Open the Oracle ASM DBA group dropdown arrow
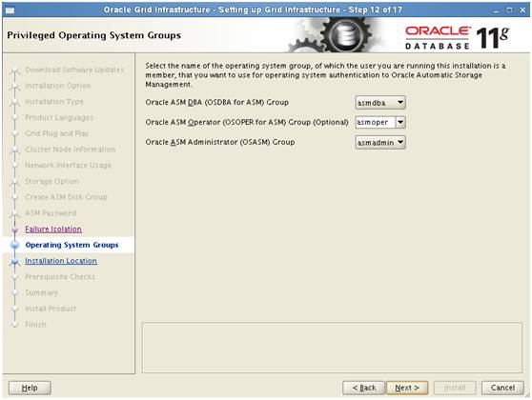This screenshot has height=400, width=532. (400, 102)
